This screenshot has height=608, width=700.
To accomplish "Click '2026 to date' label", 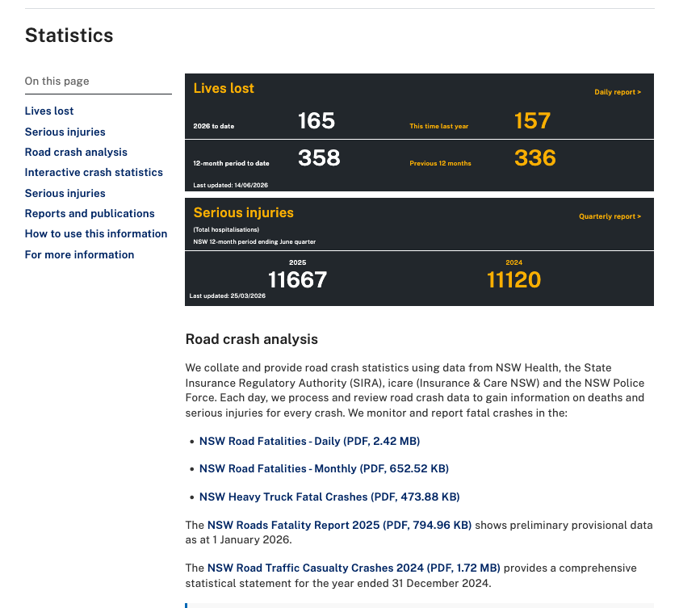I will pos(213,126).
